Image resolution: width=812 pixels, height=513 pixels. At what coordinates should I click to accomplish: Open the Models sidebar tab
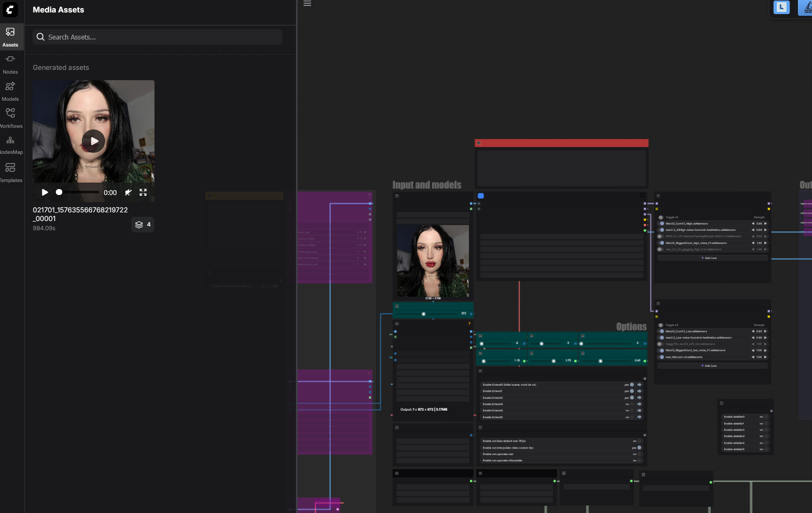point(10,91)
